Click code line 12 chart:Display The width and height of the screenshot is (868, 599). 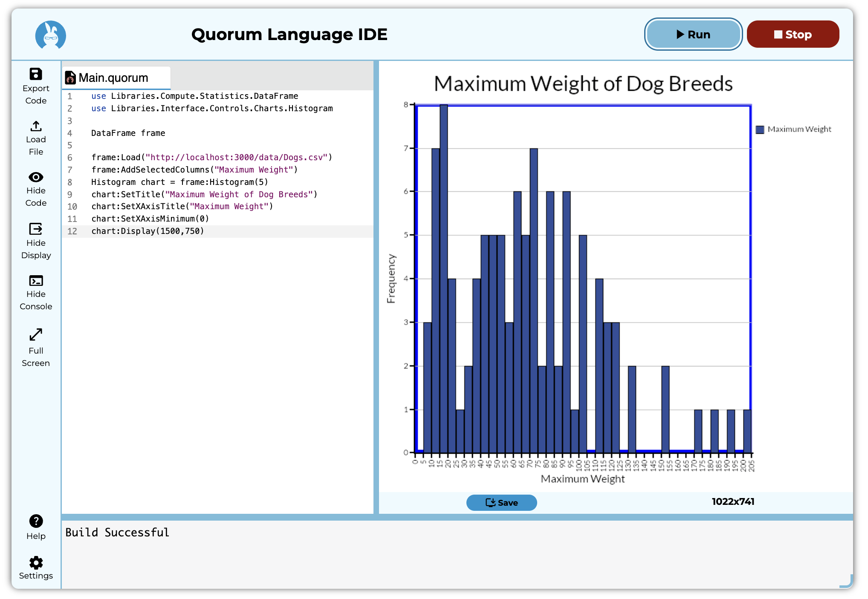click(148, 231)
